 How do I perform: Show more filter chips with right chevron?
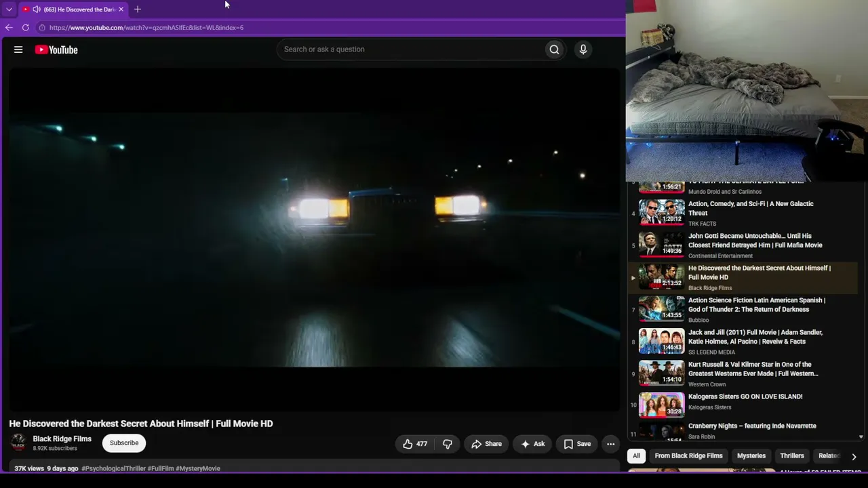[x=854, y=457]
